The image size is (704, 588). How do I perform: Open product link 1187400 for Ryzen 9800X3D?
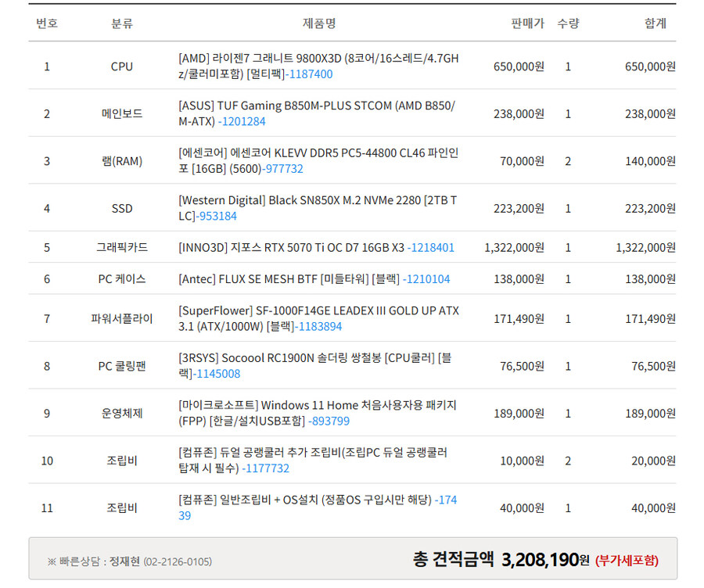tap(309, 74)
